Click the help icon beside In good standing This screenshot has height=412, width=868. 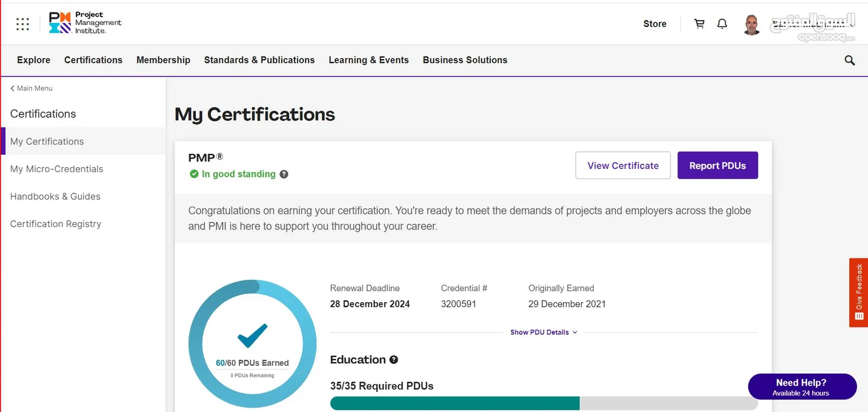284,174
